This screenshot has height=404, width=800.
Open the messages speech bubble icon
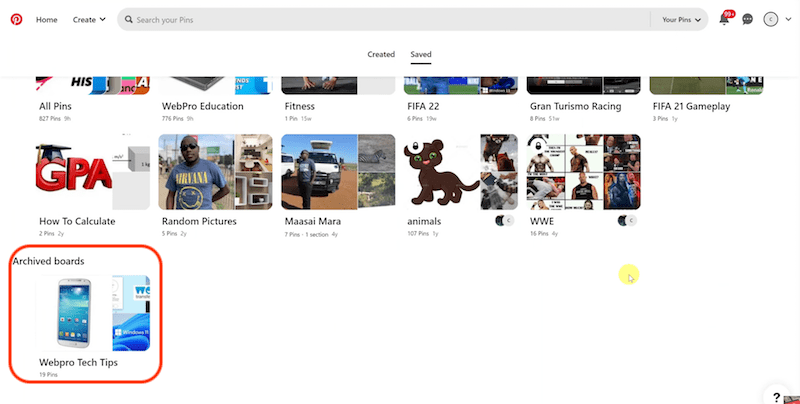[747, 19]
